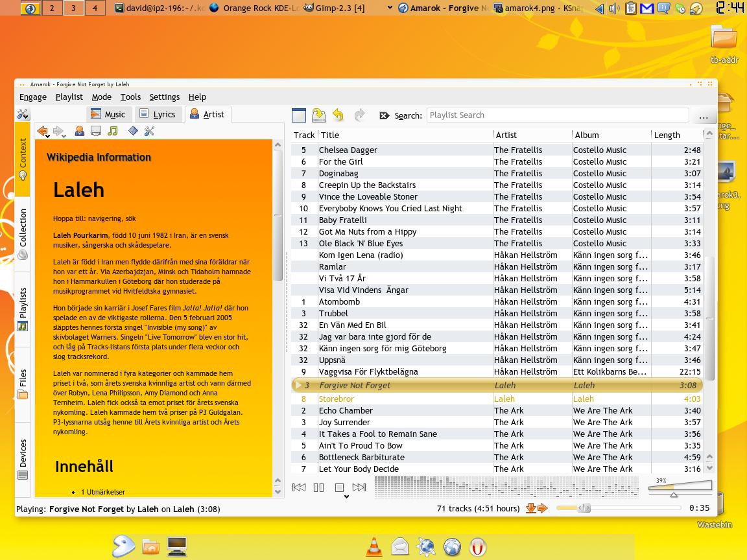Open the stop button dropdown arrow

(346, 496)
